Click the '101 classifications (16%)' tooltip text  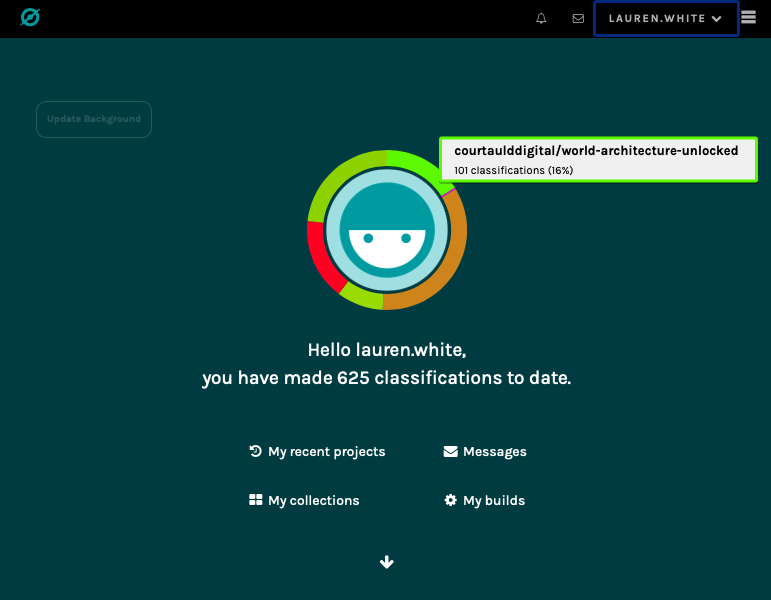point(513,170)
